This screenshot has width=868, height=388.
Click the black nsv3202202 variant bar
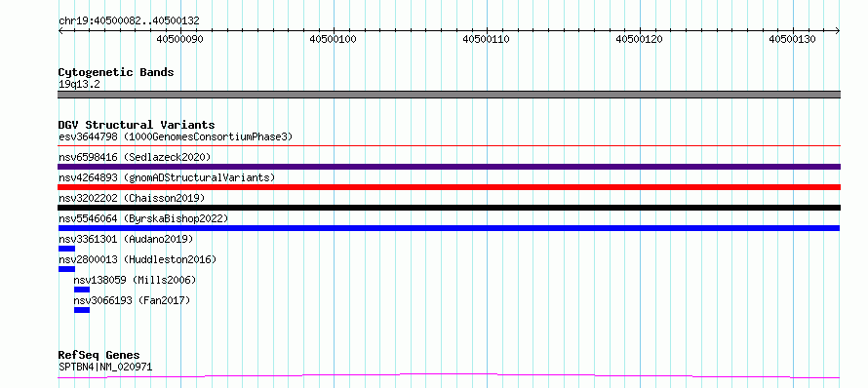point(449,208)
